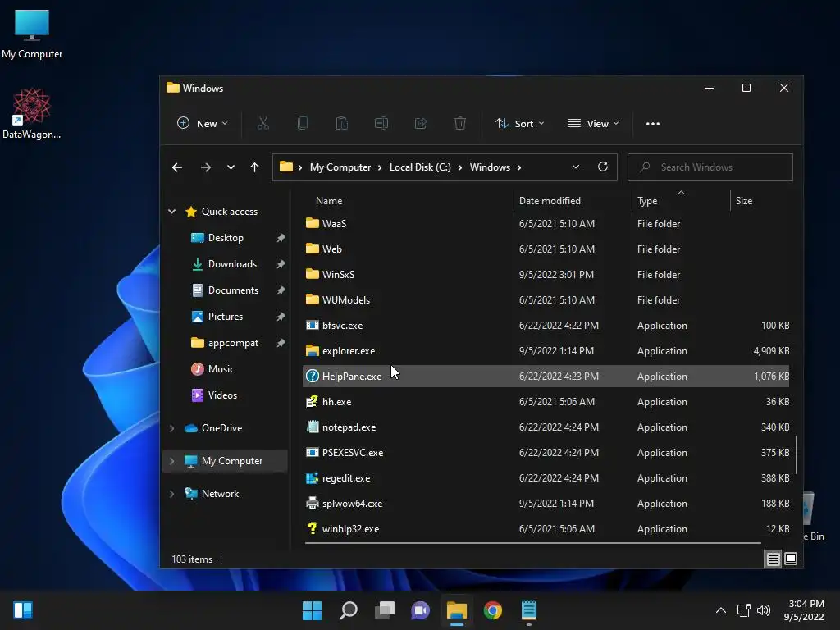This screenshot has height=630, width=840.
Task: Click Local Disk (C:) in address bar
Action: (x=420, y=167)
